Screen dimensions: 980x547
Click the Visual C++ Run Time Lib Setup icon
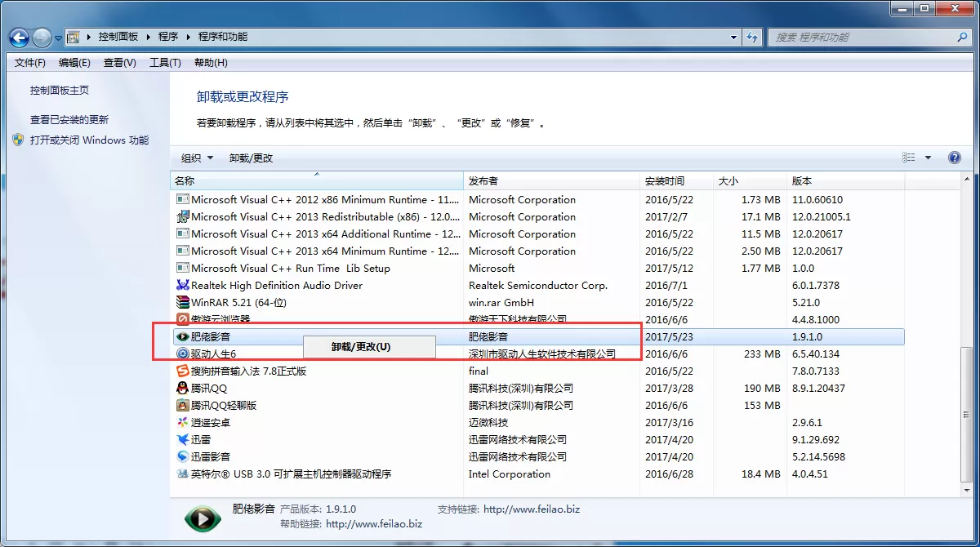tap(183, 269)
